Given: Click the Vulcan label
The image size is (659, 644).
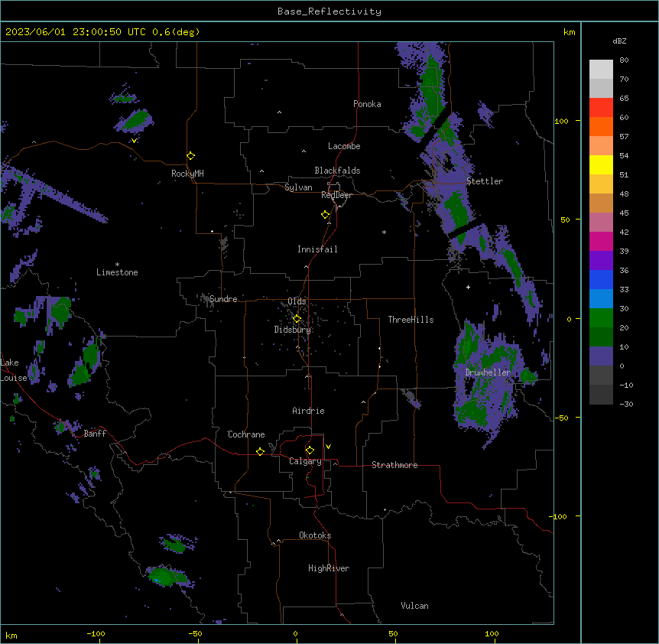Looking at the screenshot, I should 415,606.
